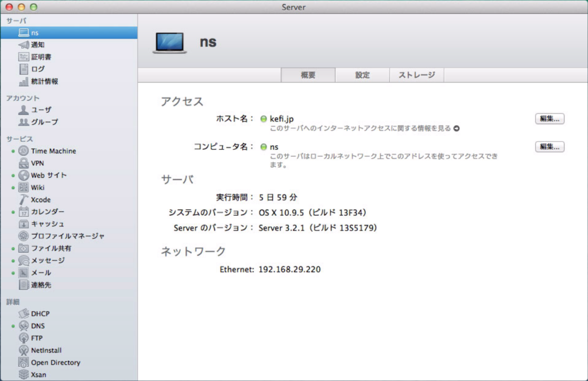
Task: Open the 統計情報 bar chart icon
Action: click(23, 81)
